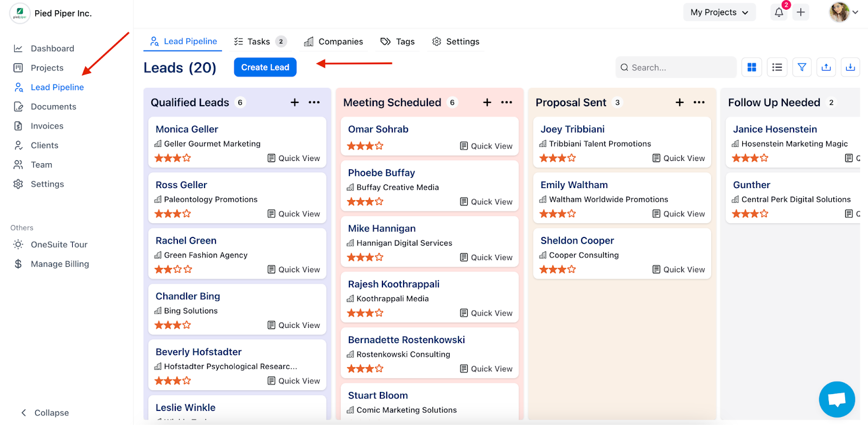Quick View Ross Geller's lead card
This screenshot has width=868, height=425.
click(x=293, y=214)
